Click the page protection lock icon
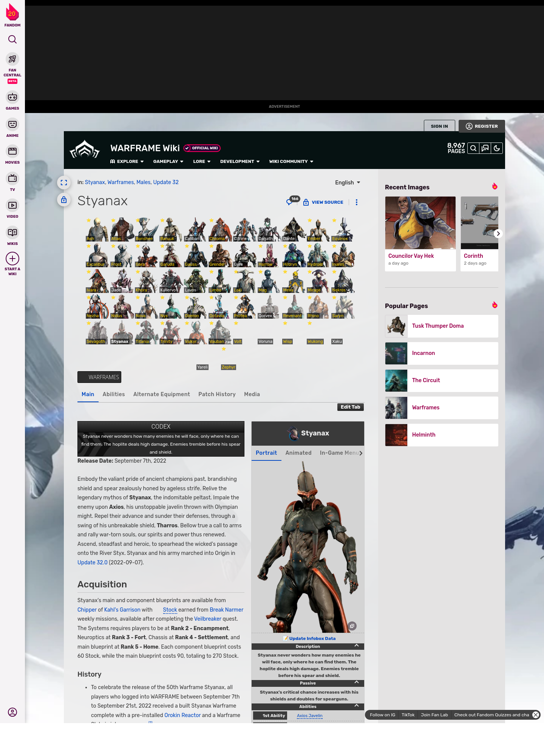Screen dimensions: 544x756 pos(64,200)
